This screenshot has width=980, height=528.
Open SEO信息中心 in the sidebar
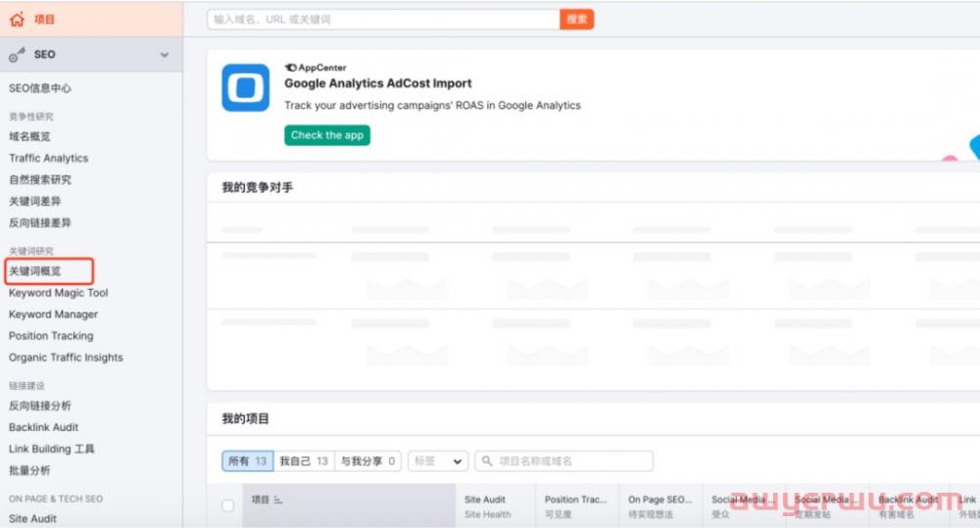pyautogui.click(x=40, y=88)
